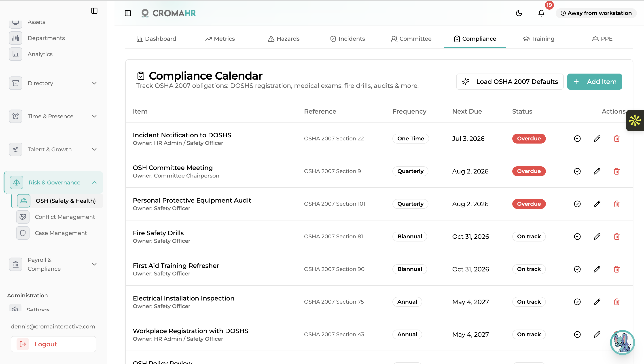644x364 pixels.
Task: Click the Payroll & Compliance bank icon
Action: coord(15,264)
